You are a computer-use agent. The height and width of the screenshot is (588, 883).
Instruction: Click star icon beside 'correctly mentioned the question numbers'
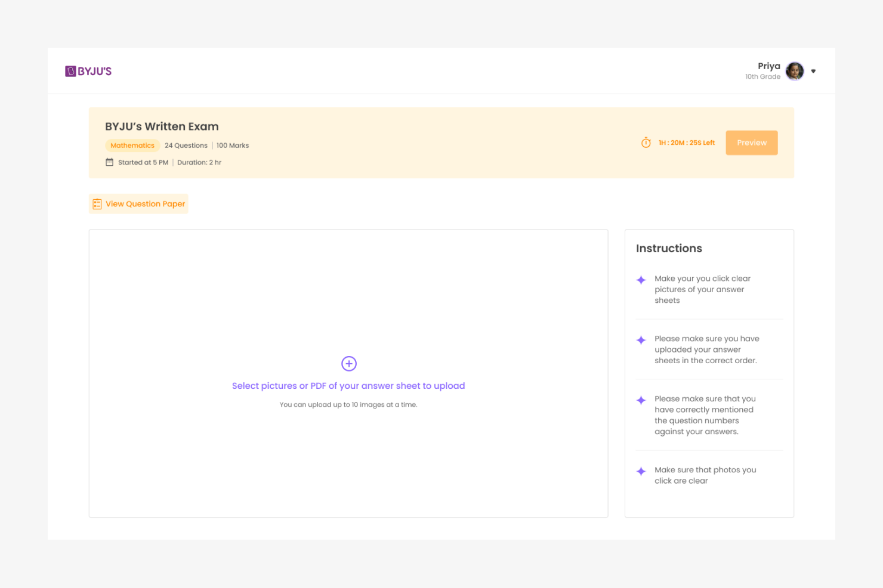[x=641, y=400]
